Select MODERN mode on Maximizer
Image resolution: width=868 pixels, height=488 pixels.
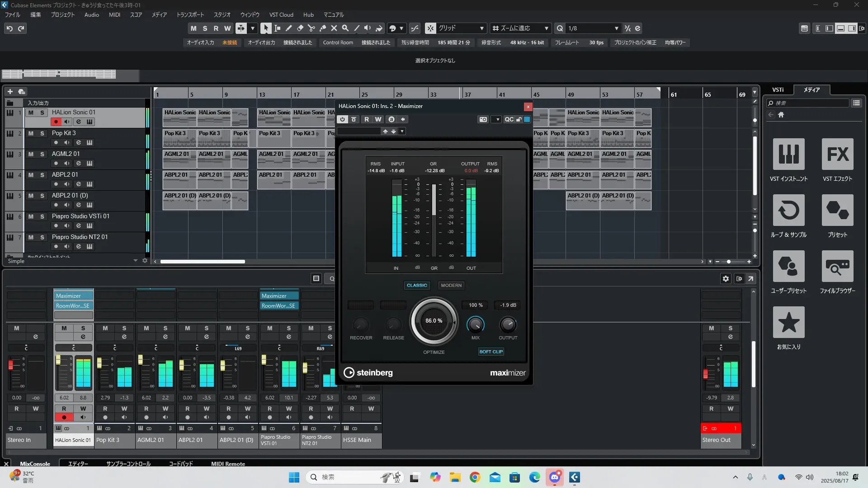tap(451, 285)
